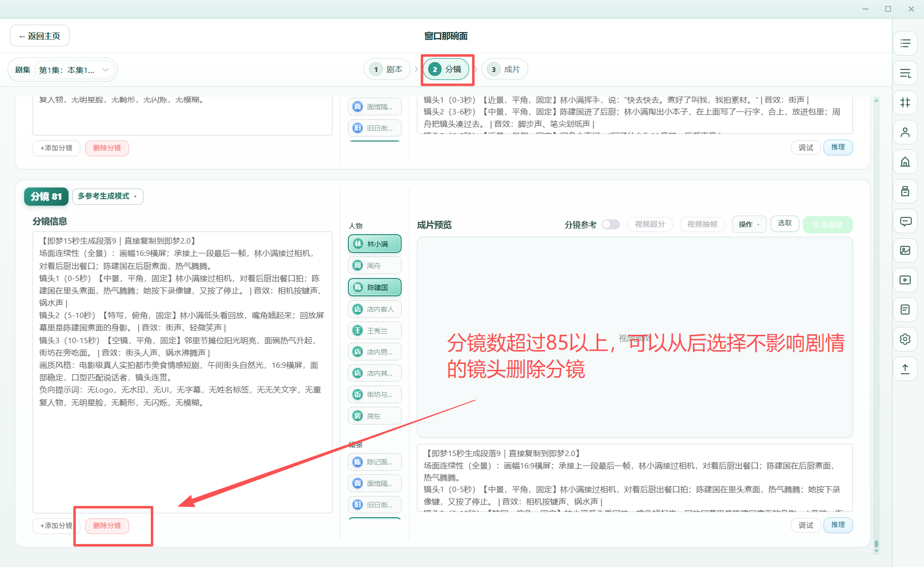The image size is (924, 567).
Task: Open the 操作 dropdown menu
Action: pos(749,224)
